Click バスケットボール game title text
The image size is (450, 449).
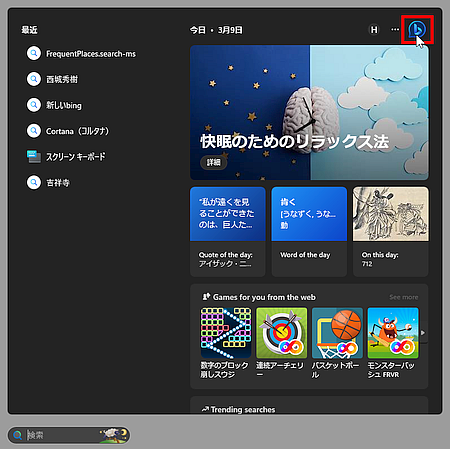coord(335,370)
